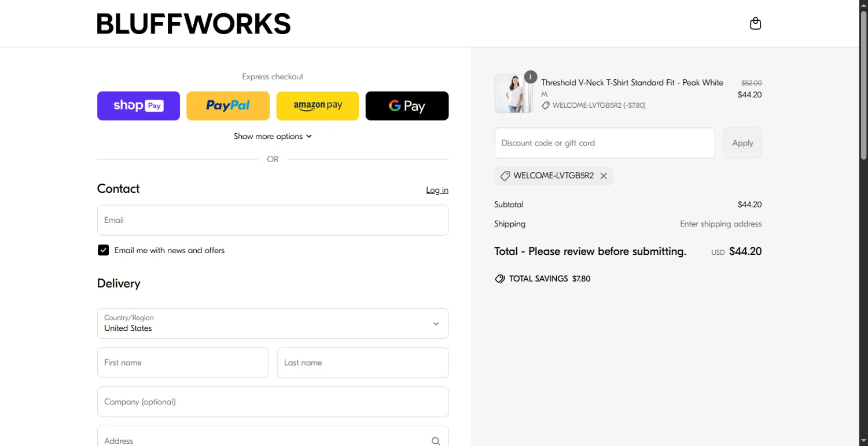Remove the WELCOME-LVTGB5R2 discount code
The width and height of the screenshot is (868, 446).
pos(604,176)
